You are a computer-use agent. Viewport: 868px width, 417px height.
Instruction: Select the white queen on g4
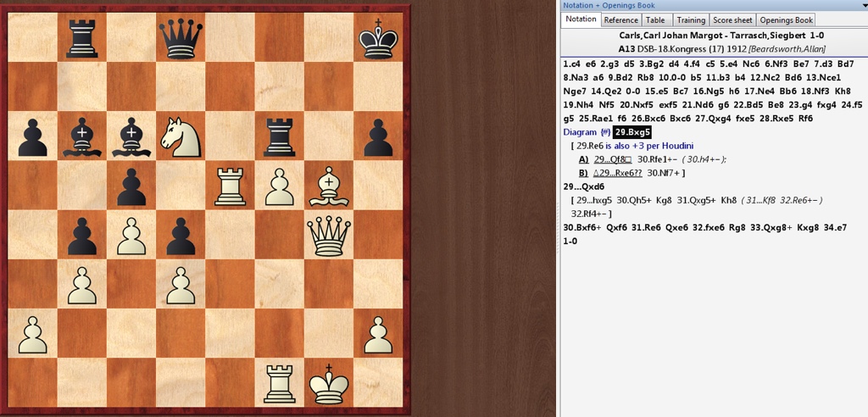328,233
